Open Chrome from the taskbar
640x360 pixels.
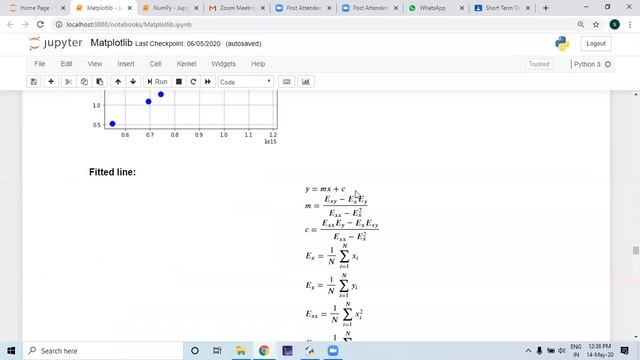coord(264,351)
